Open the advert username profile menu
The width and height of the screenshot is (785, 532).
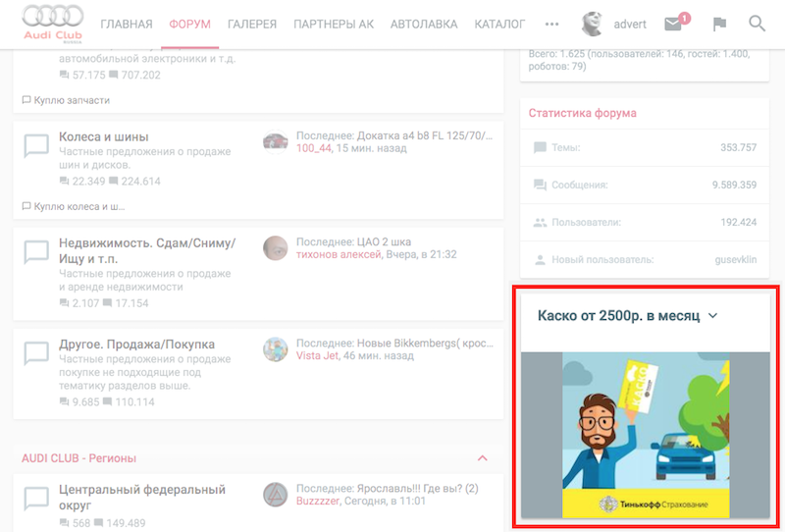point(630,24)
